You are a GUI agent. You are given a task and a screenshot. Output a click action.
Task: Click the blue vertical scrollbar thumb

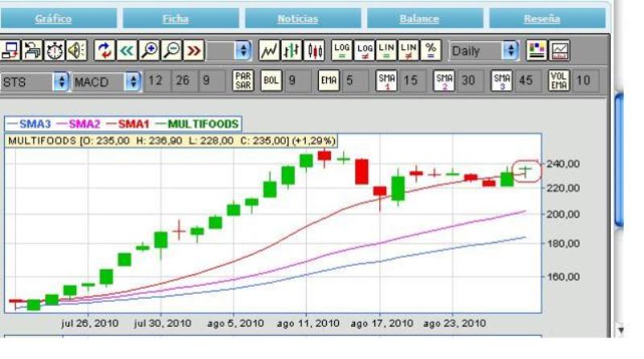619,160
